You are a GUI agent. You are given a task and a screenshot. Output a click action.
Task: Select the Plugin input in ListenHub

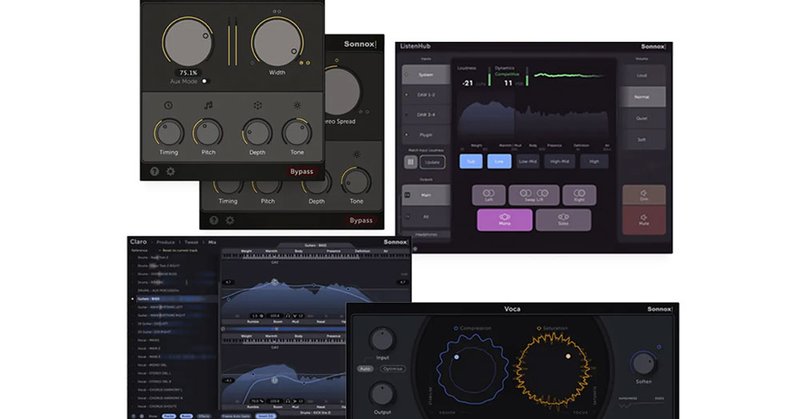(x=426, y=135)
